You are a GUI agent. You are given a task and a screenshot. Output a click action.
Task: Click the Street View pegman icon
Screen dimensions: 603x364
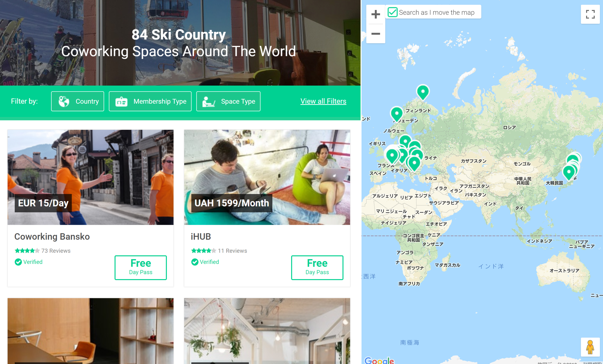click(x=590, y=347)
